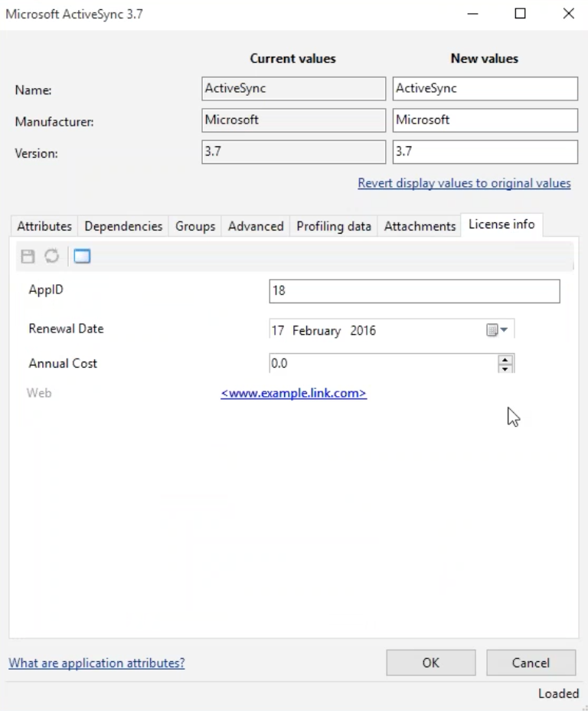Click the blue window icon in toolbar
Image resolution: width=588 pixels, height=711 pixels.
(82, 256)
